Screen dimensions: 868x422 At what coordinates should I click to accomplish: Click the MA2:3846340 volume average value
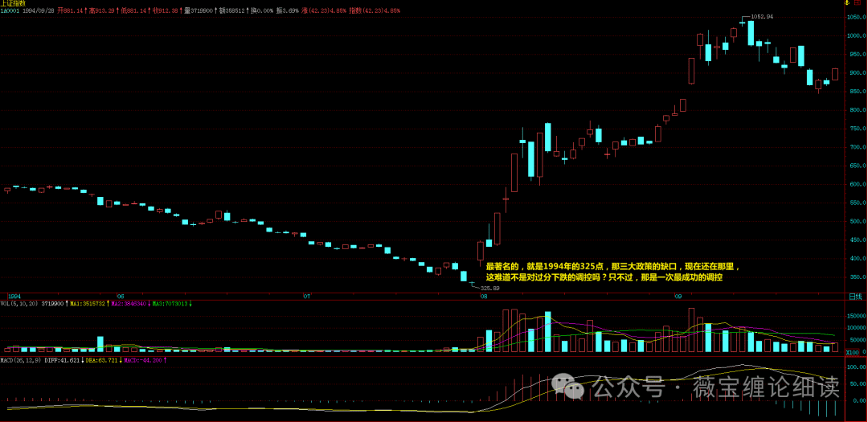click(x=130, y=304)
